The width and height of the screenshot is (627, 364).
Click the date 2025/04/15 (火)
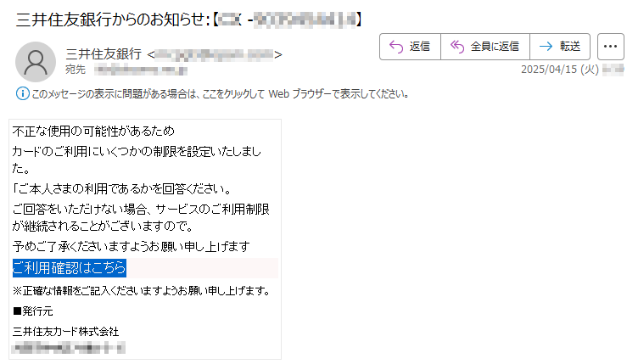(559, 70)
